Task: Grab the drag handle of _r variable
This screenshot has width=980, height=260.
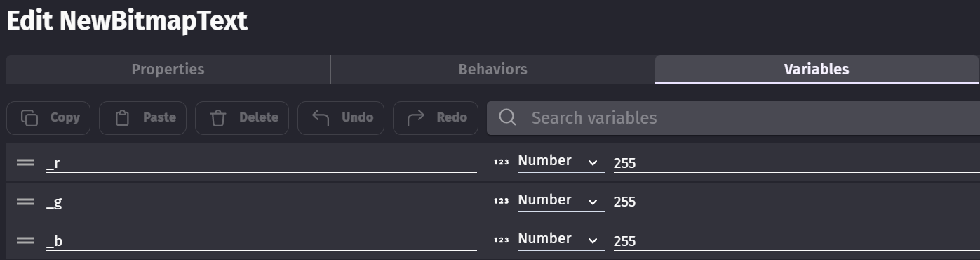Action: click(25, 162)
